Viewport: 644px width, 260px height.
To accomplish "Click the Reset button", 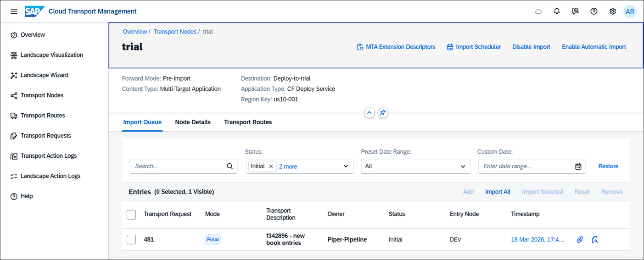I will (x=582, y=192).
